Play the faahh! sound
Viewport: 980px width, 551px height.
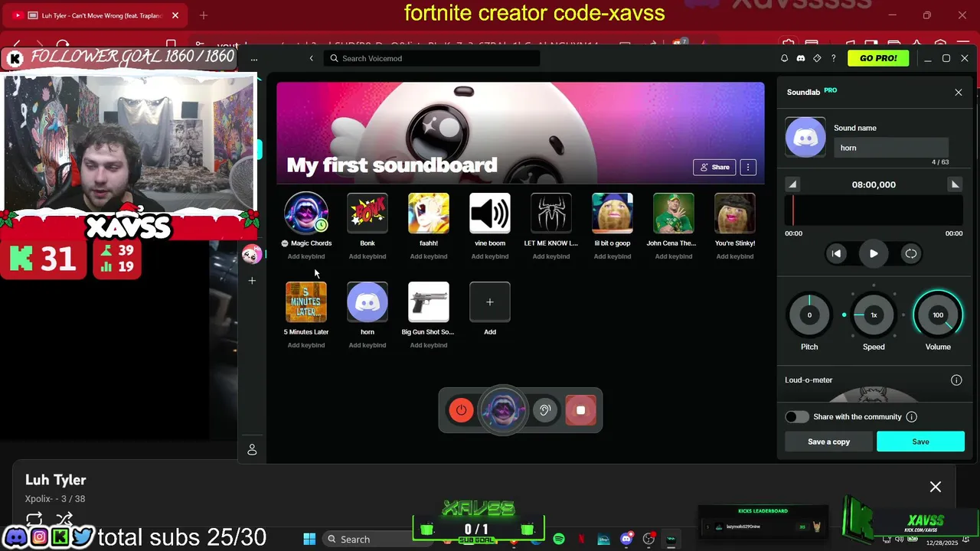[x=429, y=213]
